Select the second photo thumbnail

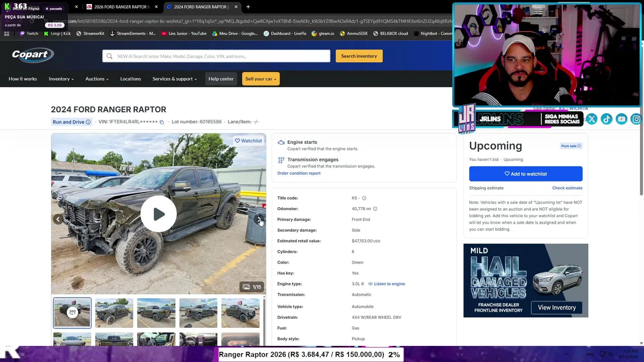114,313
